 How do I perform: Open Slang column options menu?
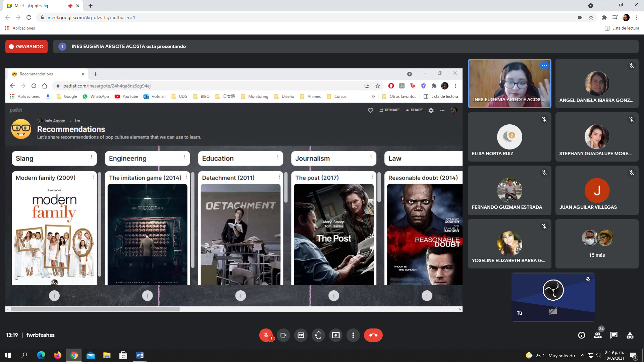coord(91,157)
